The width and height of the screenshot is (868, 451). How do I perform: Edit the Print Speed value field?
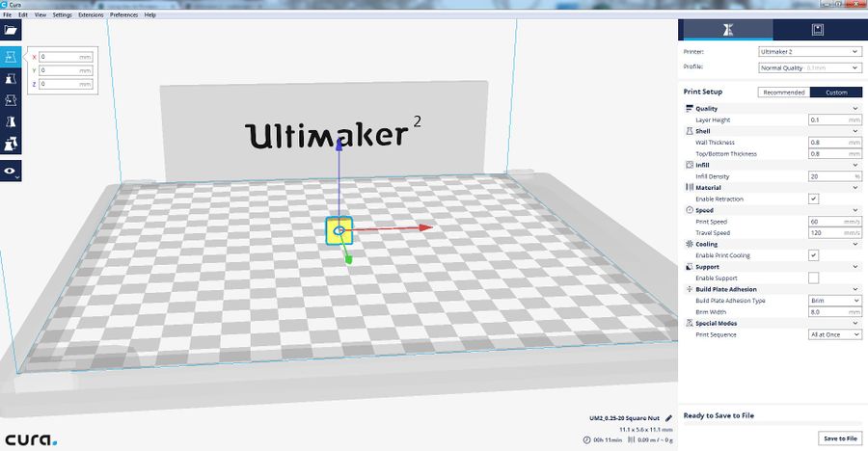click(835, 222)
